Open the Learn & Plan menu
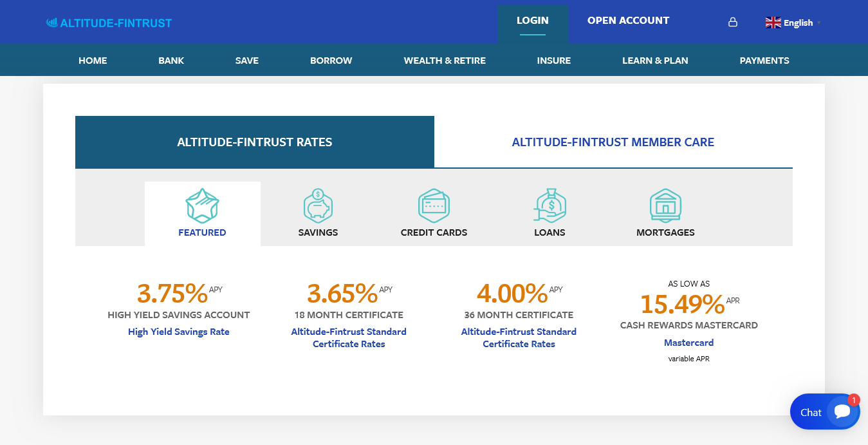 pos(655,61)
